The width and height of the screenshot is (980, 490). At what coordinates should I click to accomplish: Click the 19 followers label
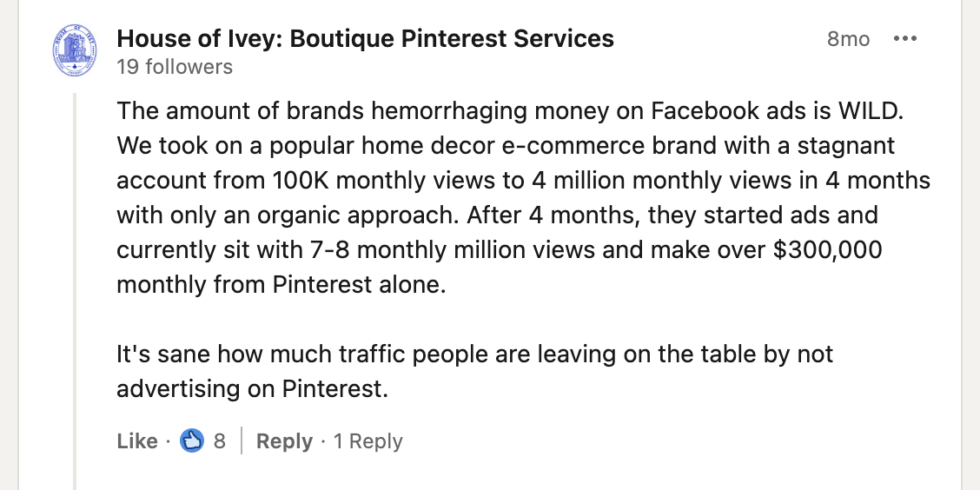[175, 67]
